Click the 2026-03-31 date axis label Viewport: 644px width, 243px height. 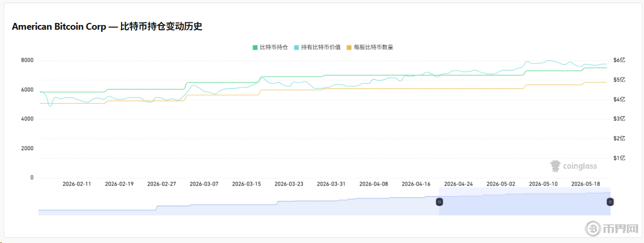(331, 184)
